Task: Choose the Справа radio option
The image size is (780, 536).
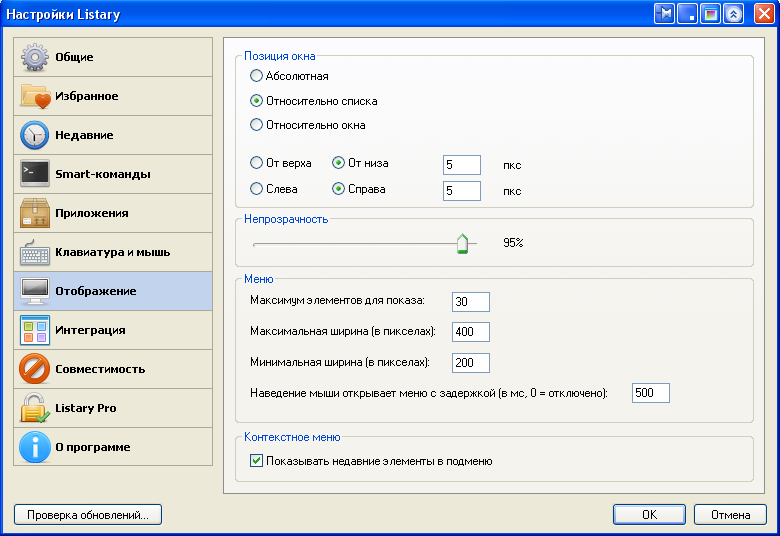Action: click(338, 189)
